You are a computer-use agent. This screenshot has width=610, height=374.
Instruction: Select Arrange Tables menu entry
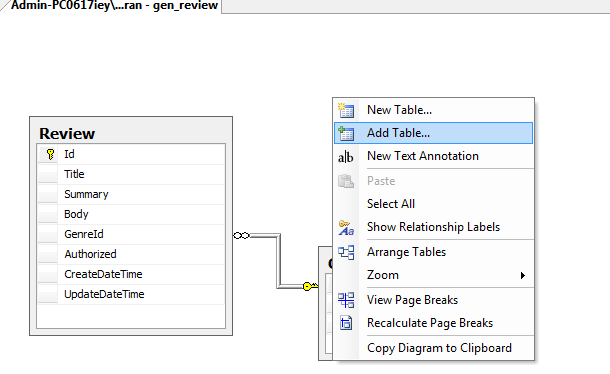coord(433,252)
